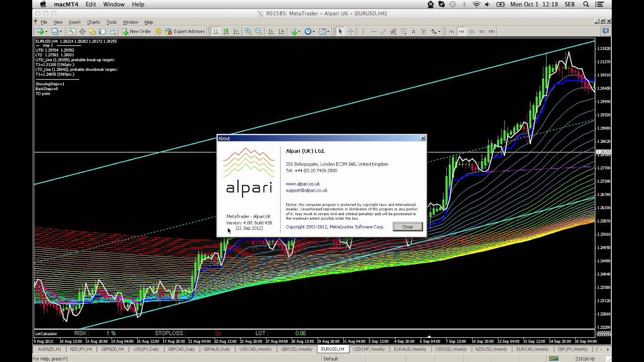Viewport: 644px width, 362px height.
Task: Click the Close button in the About dialog
Action: click(x=408, y=227)
